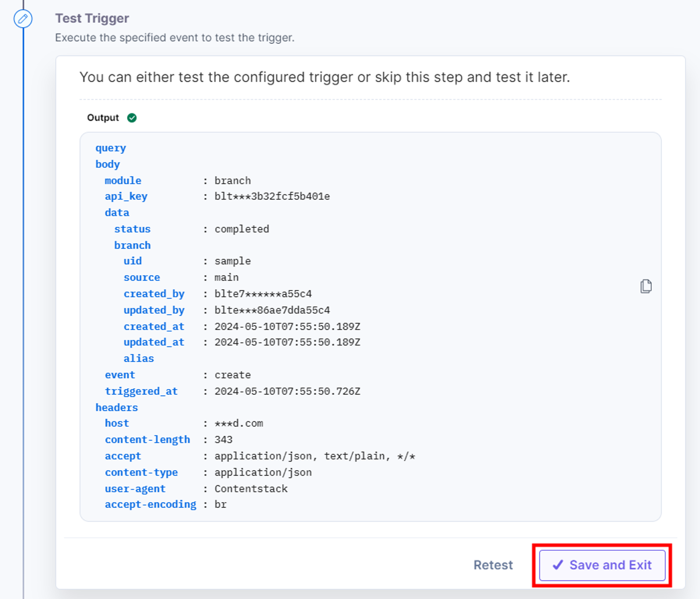Click the api_key value blt***3b32fcf5b401e
The image size is (700, 599).
tap(272, 196)
